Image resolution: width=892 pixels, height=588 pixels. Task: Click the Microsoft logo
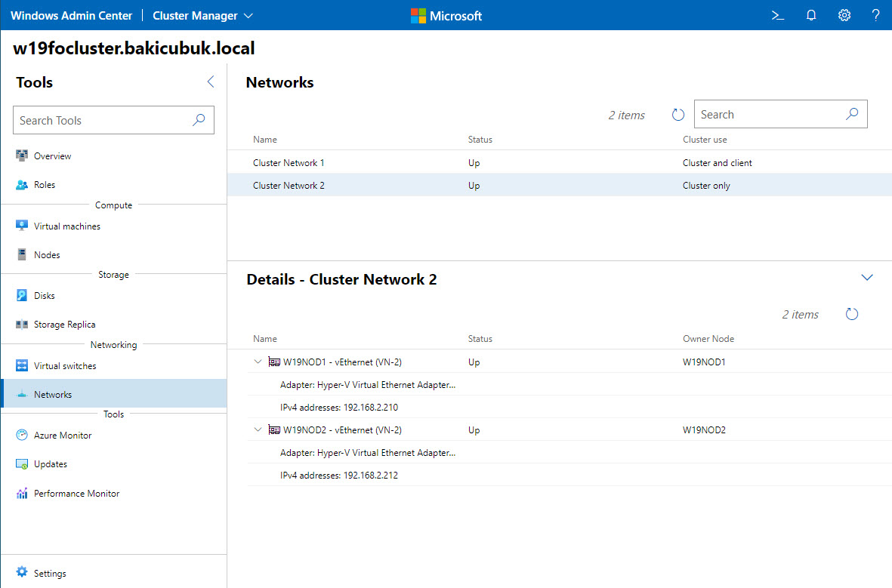[446, 16]
